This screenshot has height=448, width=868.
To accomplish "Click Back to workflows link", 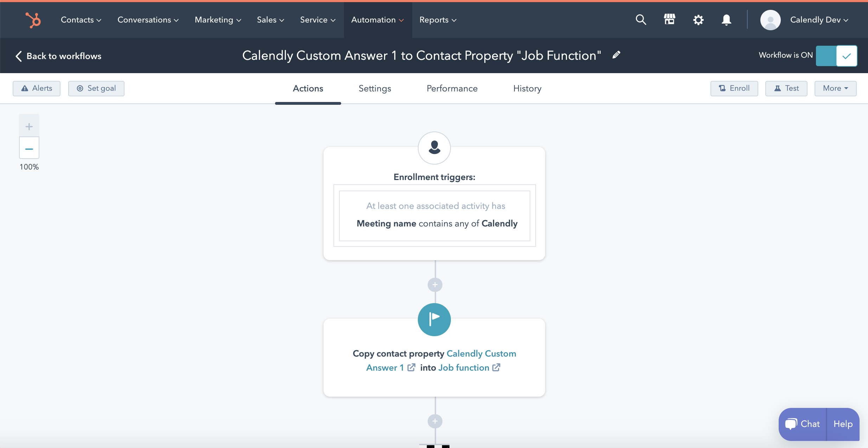I will (x=57, y=56).
